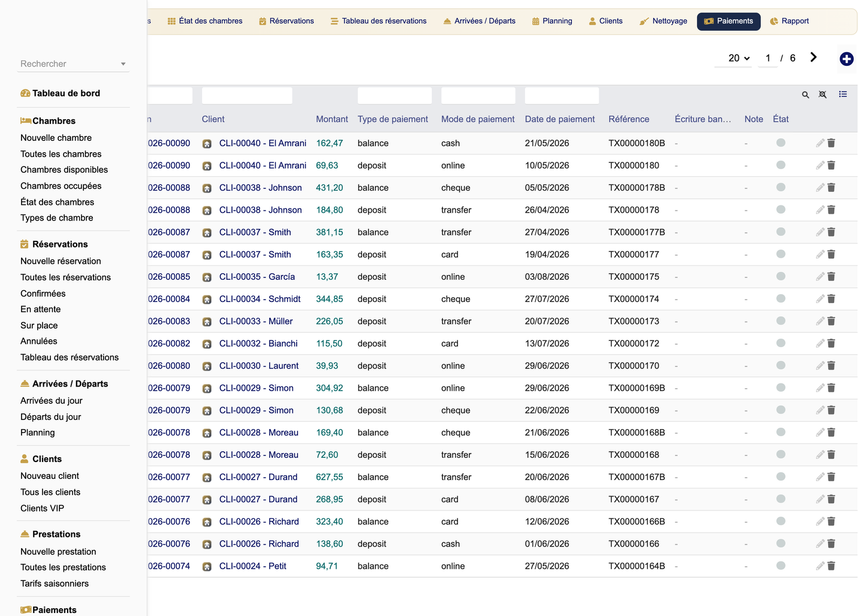Toggle status dot for TX00000180 row

(780, 165)
